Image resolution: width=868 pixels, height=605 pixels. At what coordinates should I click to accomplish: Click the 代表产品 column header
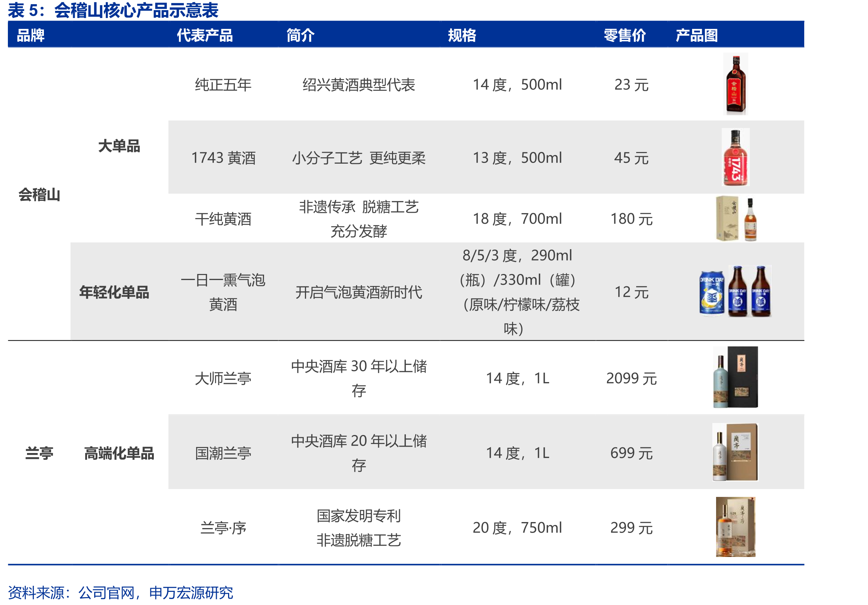[x=205, y=35]
